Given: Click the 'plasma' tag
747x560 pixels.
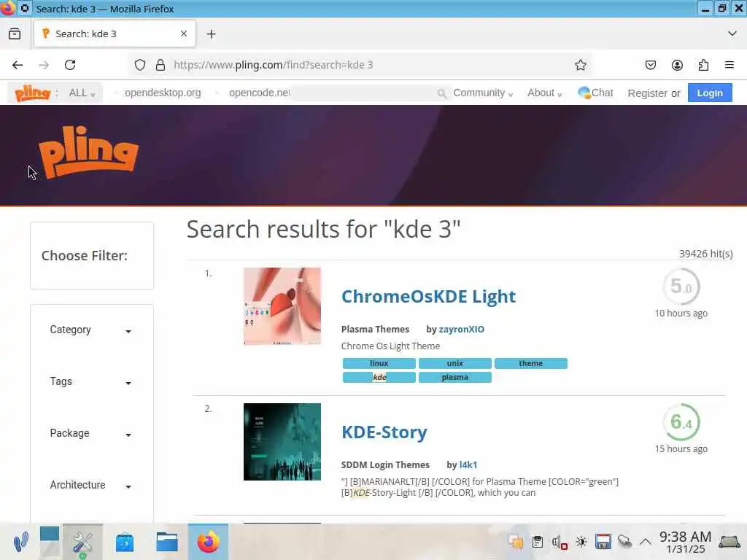Looking at the screenshot, I should (x=455, y=377).
